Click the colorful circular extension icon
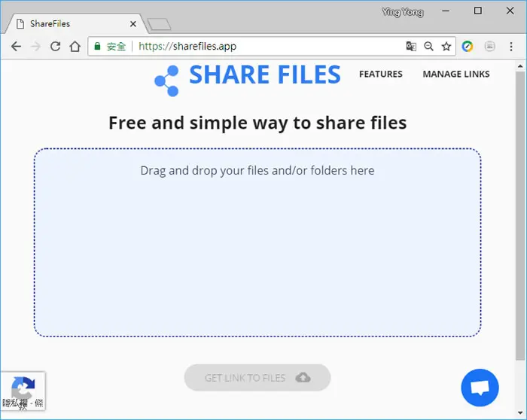The image size is (527, 420). tap(468, 47)
